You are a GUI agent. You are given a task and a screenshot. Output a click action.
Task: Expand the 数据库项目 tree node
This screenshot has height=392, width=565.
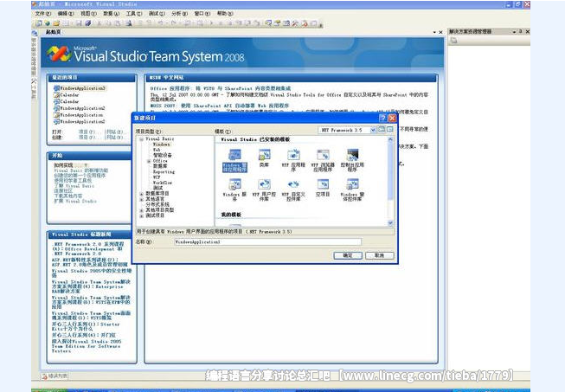[142, 194]
